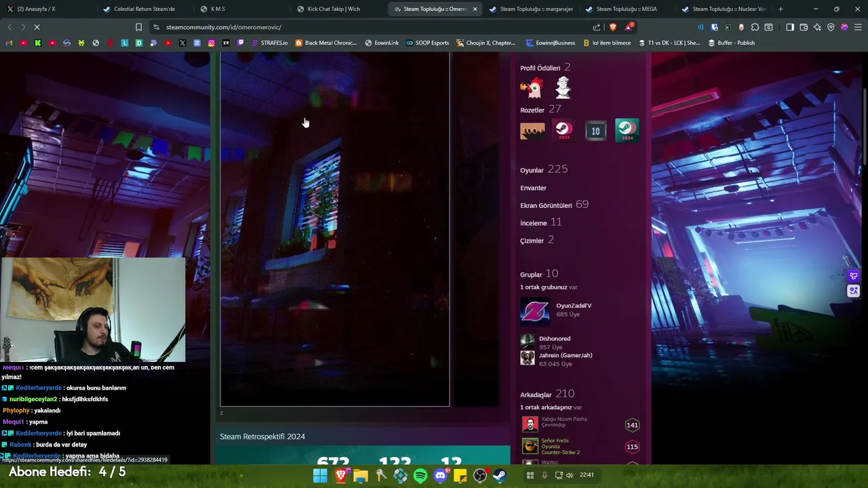Open the Ekran Görüntüleri screenshots link
The image size is (868, 488).
point(554,205)
